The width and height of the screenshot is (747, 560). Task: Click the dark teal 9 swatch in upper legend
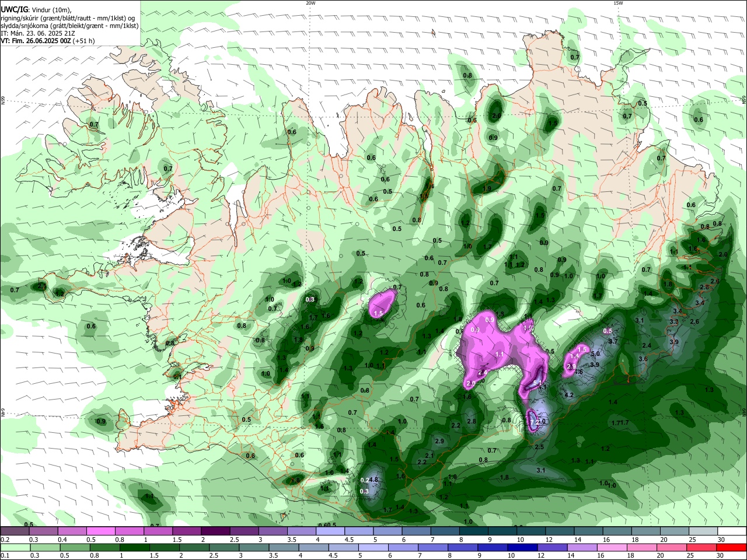point(502,531)
